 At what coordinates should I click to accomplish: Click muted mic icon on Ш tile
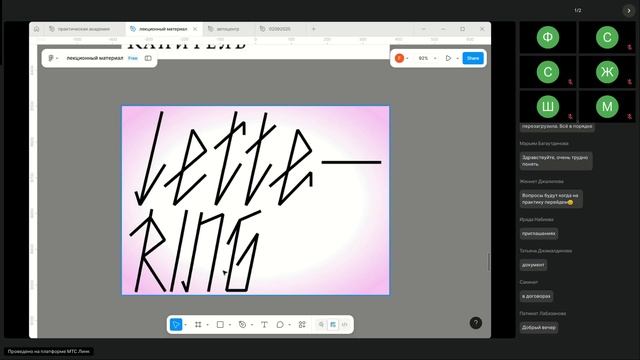click(x=570, y=117)
